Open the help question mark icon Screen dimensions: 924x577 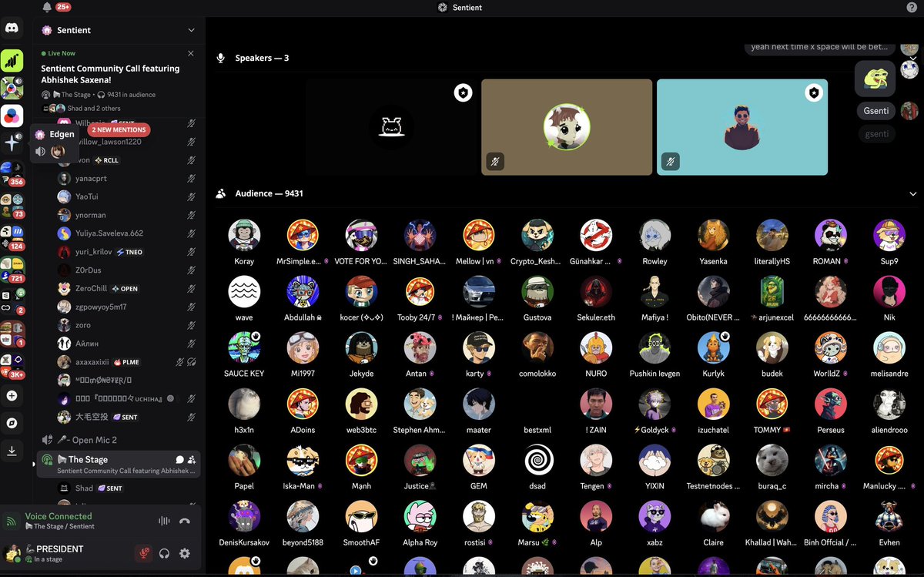912,7
